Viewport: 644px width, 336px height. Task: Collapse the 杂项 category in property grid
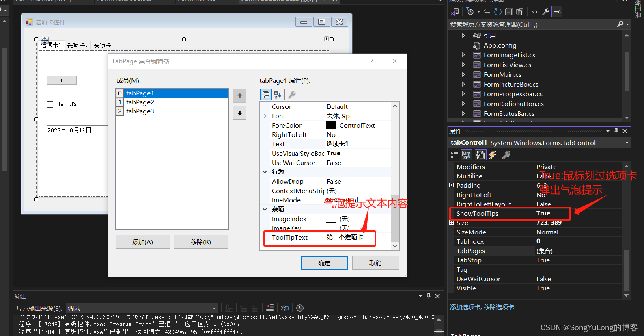265,209
